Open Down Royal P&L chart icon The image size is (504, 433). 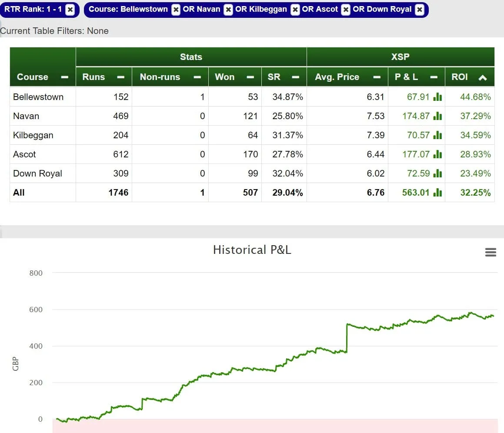point(437,173)
